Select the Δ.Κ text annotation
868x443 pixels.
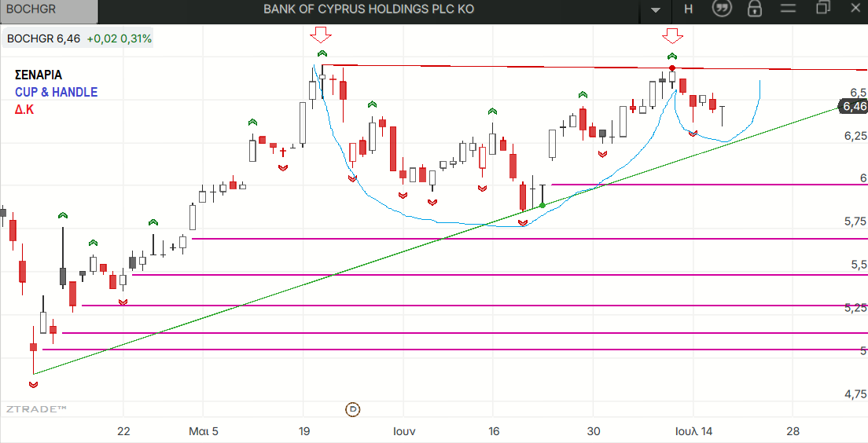pyautogui.click(x=24, y=109)
